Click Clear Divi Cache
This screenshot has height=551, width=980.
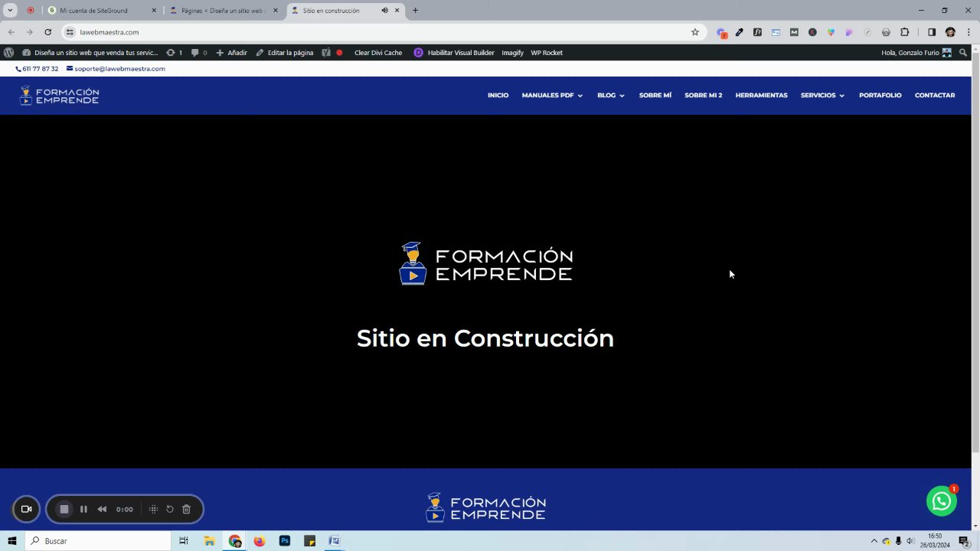378,53
